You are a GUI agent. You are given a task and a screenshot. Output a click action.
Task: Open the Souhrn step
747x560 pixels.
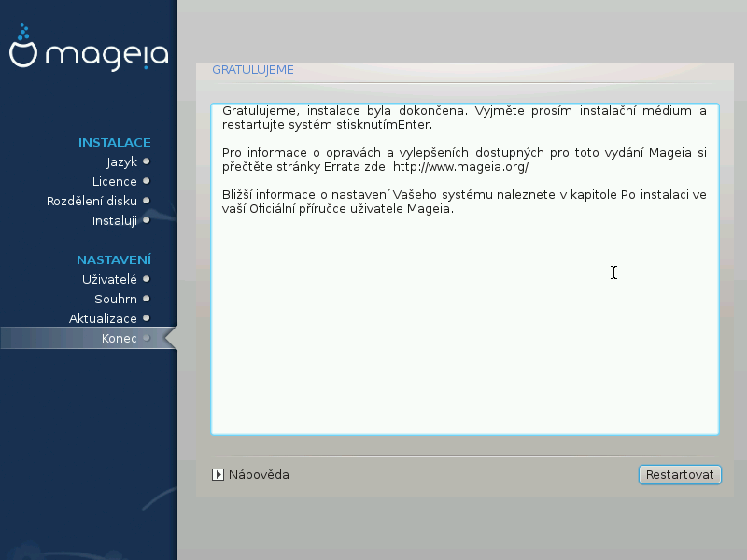click(115, 299)
